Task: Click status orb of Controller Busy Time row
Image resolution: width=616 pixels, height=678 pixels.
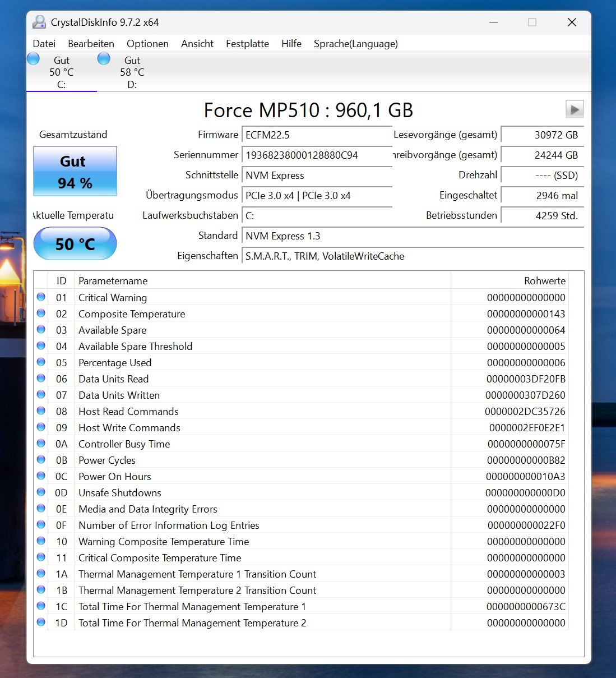Action: 41,444
